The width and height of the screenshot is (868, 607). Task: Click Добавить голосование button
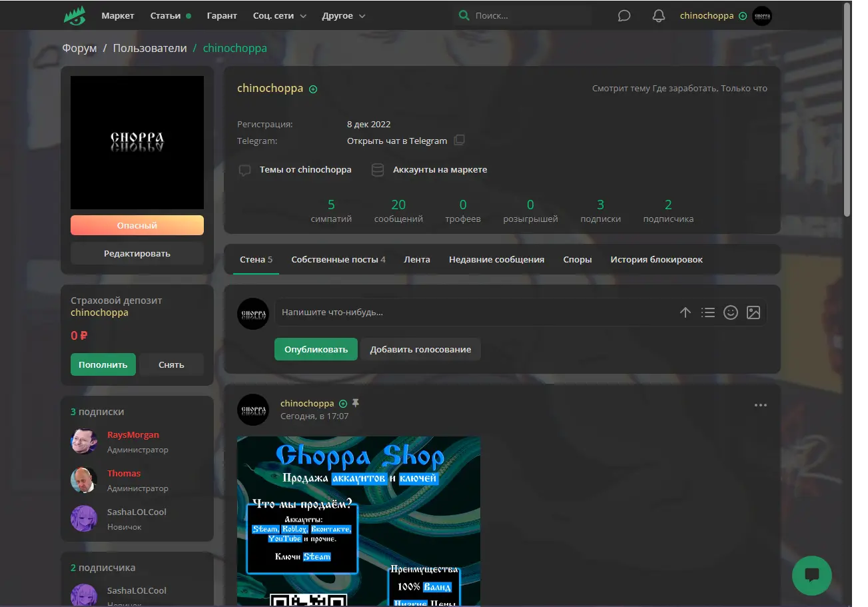[x=420, y=349]
